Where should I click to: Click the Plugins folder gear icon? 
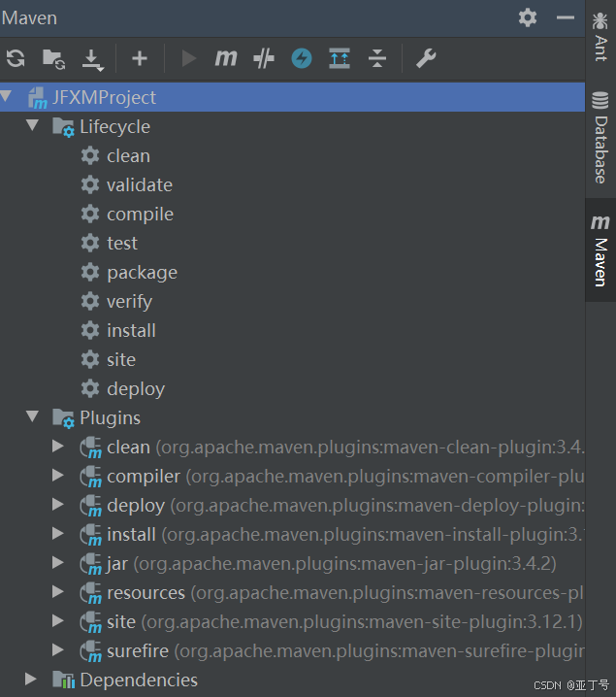[x=63, y=418]
